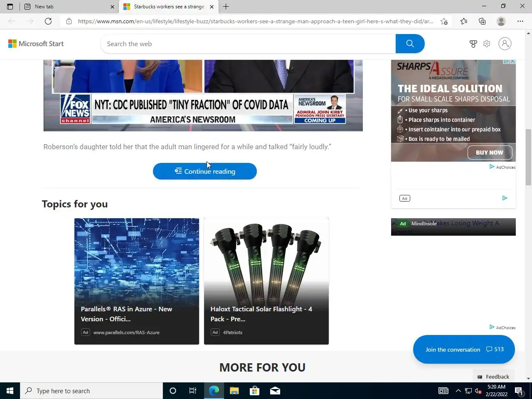This screenshot has height=399, width=532.
Task: Click the Continue reading button
Action: (x=205, y=171)
